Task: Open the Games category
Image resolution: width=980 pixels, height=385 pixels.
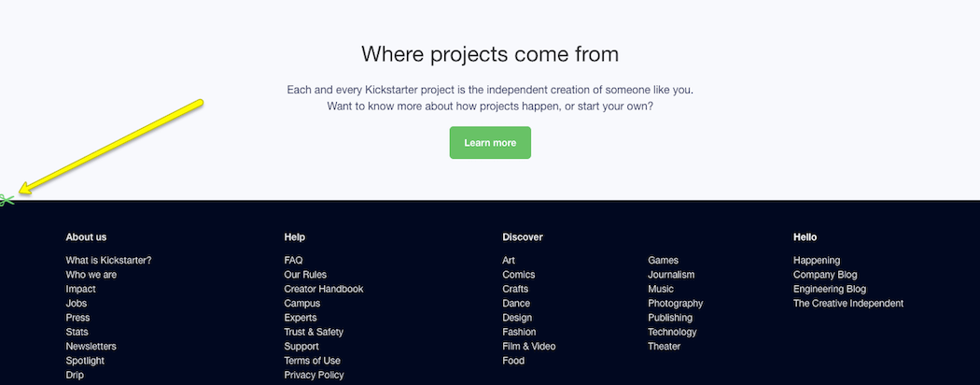Action: [663, 261]
